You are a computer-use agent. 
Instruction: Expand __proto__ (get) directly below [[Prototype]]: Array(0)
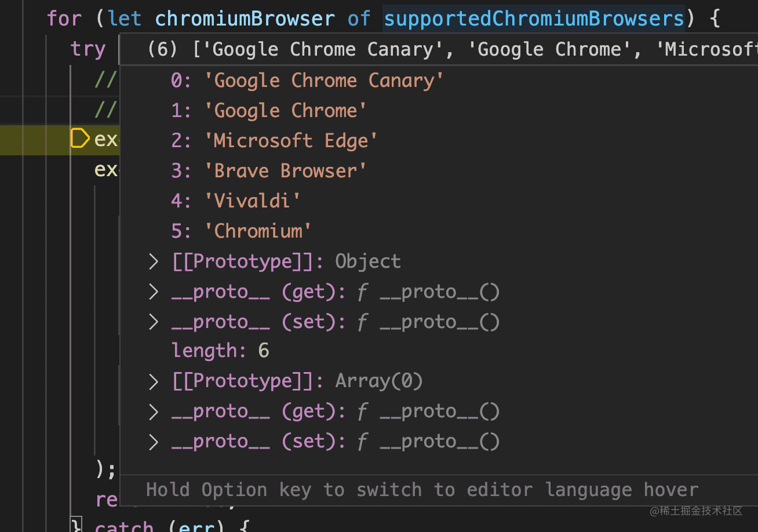pos(154,411)
